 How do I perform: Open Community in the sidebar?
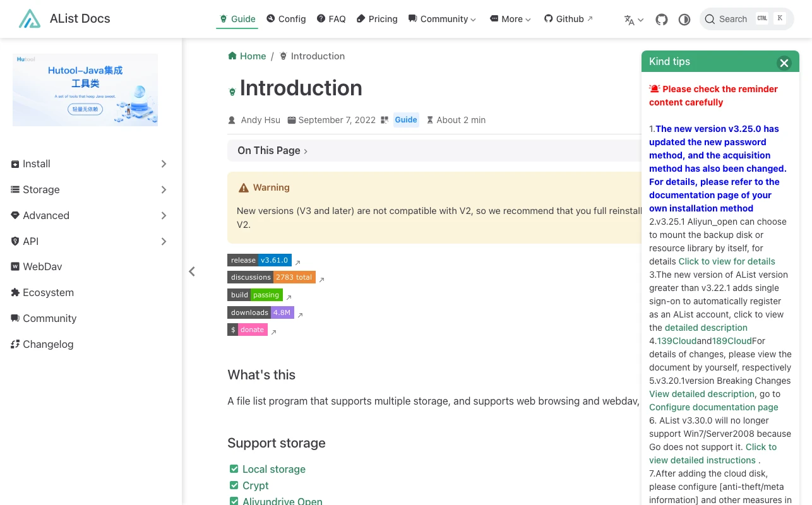point(44,319)
